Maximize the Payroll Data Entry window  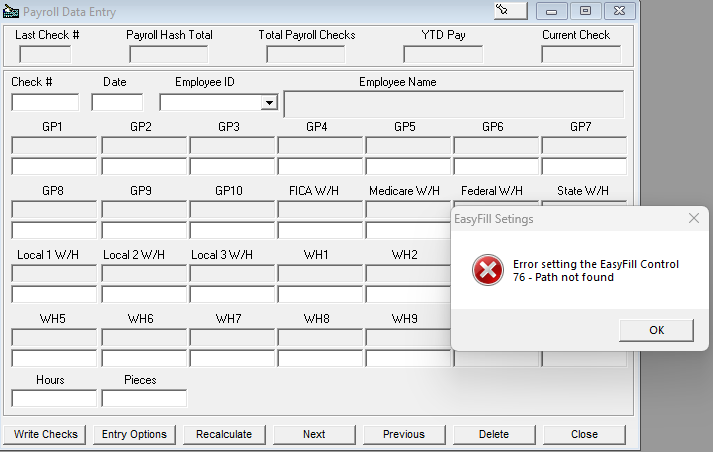[x=585, y=11]
